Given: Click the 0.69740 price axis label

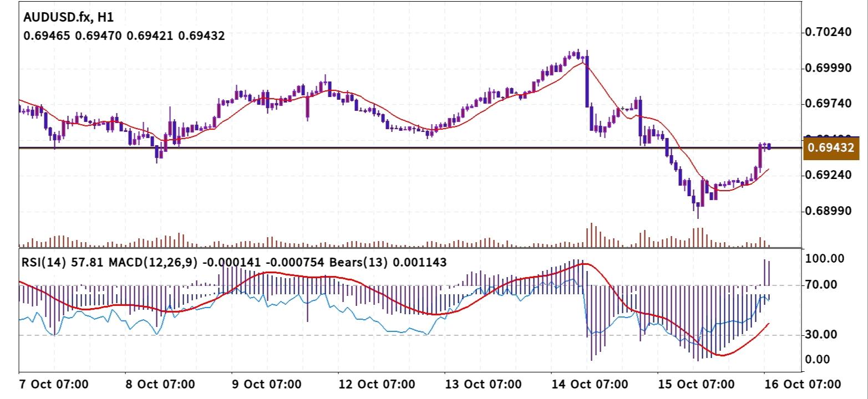Looking at the screenshot, I should (x=828, y=104).
